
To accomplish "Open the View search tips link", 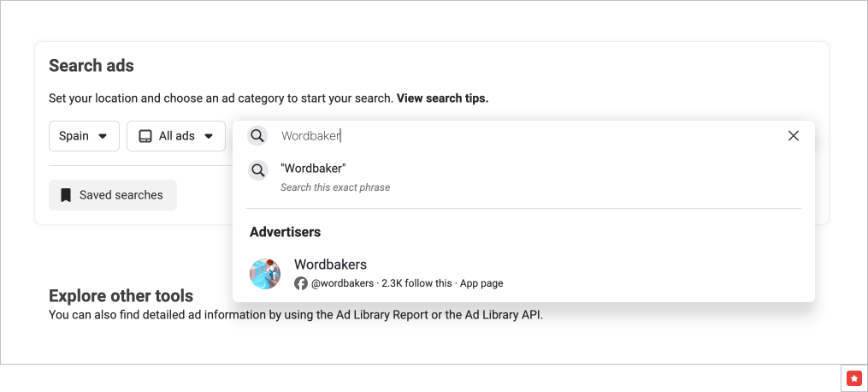I will coord(442,98).
